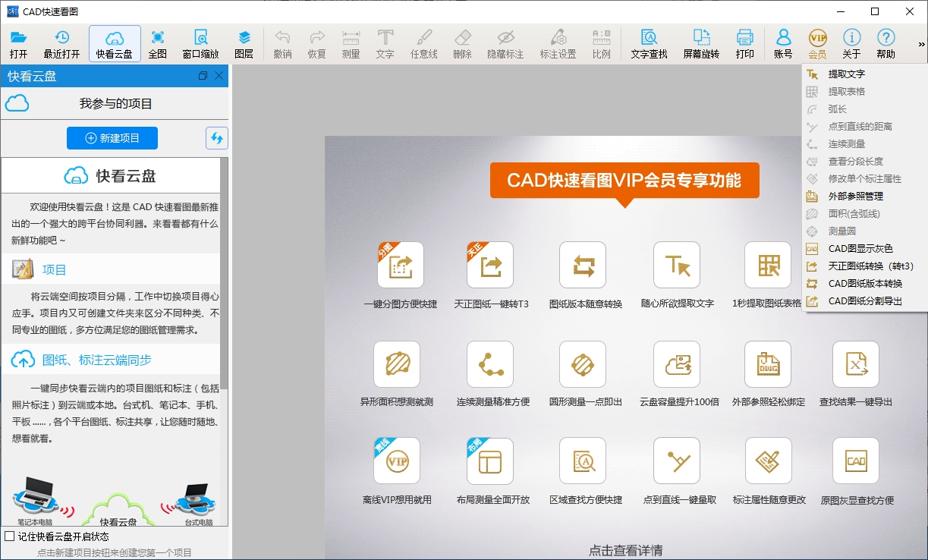
Task: Open the 测量 measure tool
Action: coord(351,44)
